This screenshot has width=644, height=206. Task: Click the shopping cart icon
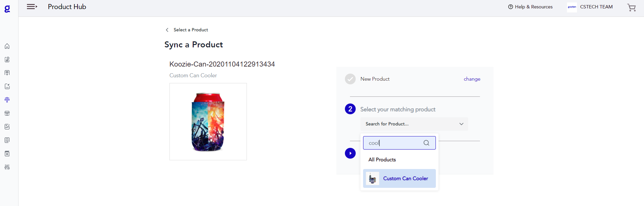point(632,7)
